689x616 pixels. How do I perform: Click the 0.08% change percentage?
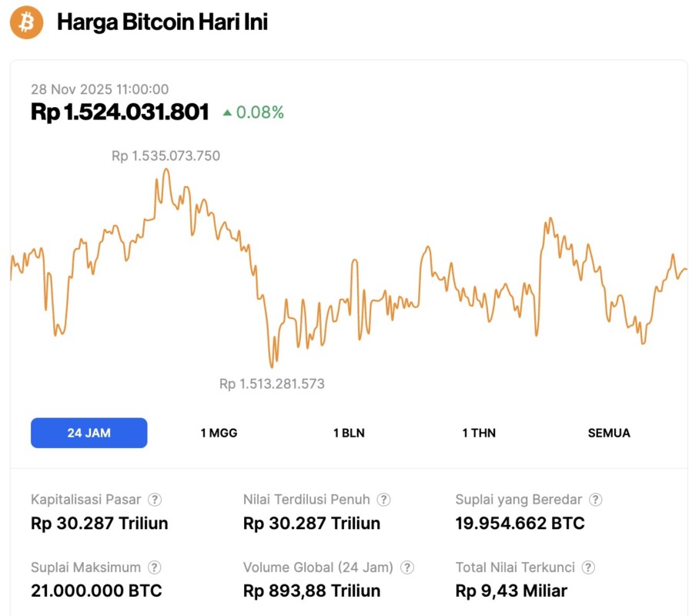260,112
